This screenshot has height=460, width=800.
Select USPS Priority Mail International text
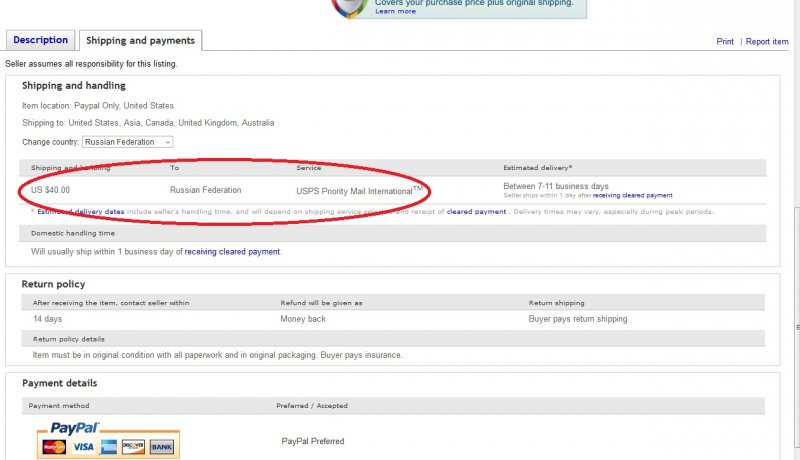359,191
